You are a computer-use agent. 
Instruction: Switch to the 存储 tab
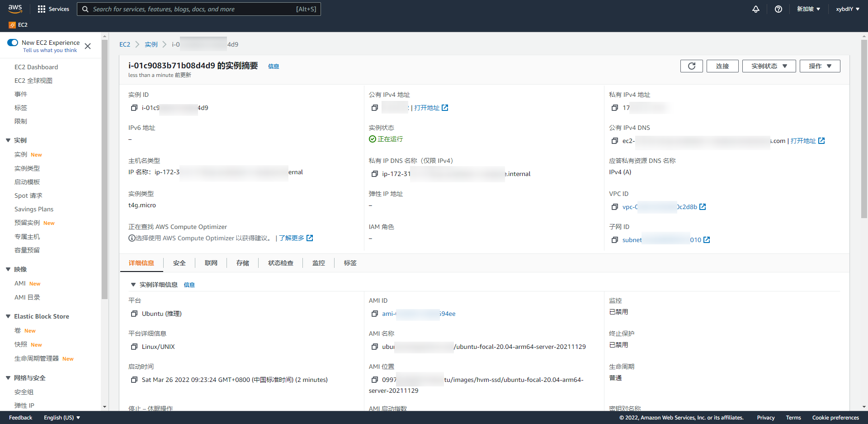[x=243, y=263]
